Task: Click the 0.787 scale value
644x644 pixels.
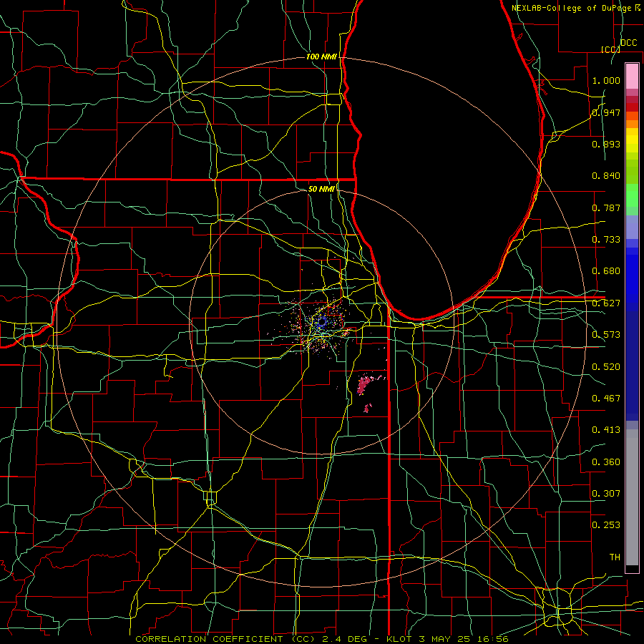Action: click(606, 208)
